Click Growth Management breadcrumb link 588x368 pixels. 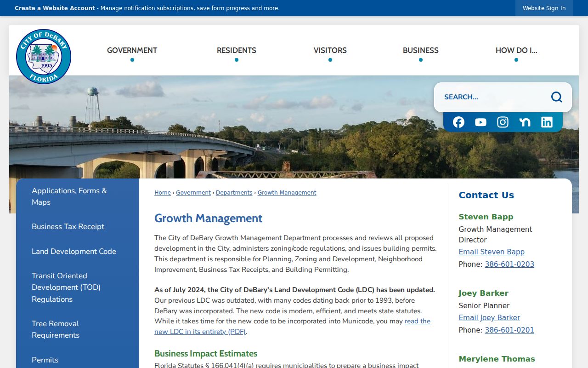[x=287, y=193]
